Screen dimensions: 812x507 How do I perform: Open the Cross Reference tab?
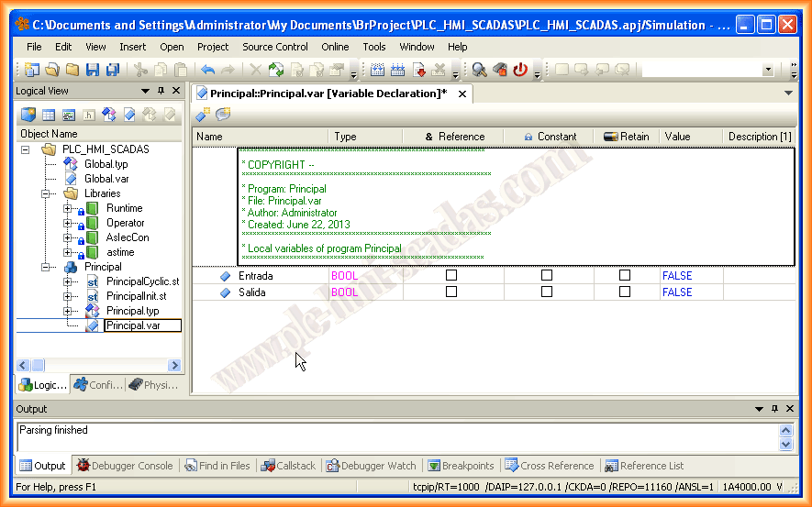549,466
